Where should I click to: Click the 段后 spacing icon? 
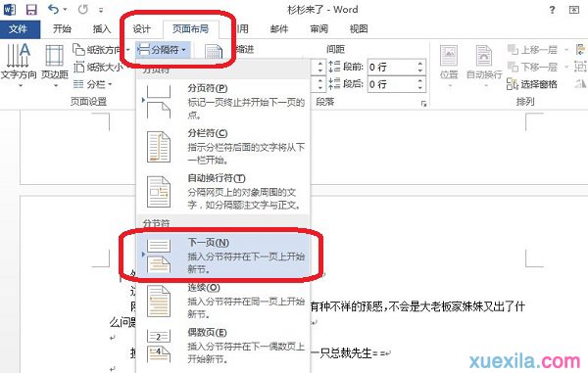click(334, 84)
